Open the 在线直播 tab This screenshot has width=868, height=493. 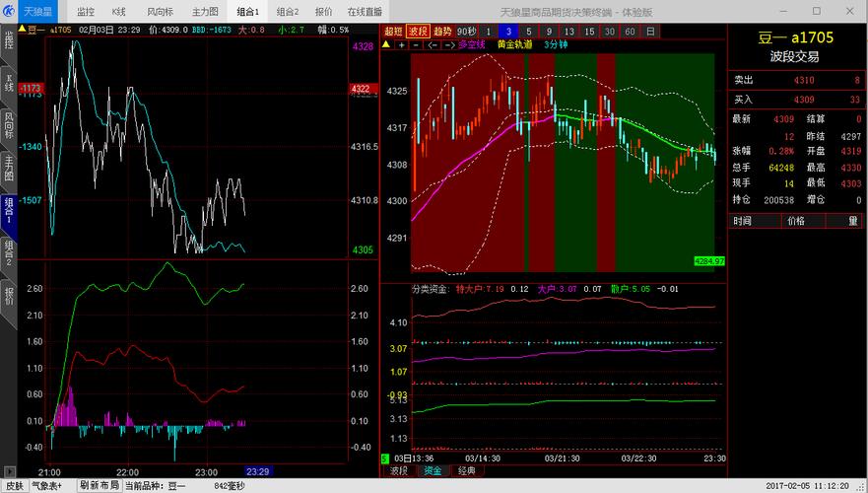[365, 12]
